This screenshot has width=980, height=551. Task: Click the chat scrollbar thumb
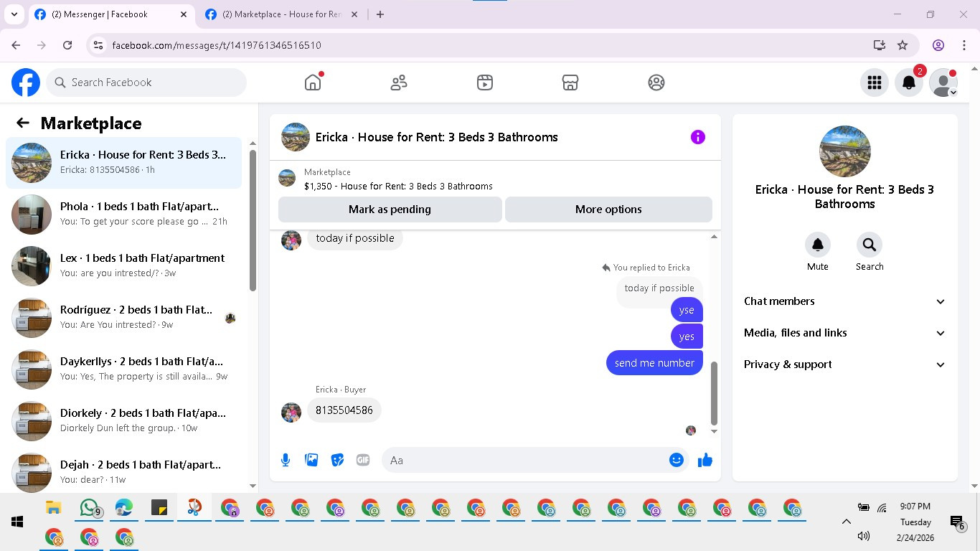[714, 393]
